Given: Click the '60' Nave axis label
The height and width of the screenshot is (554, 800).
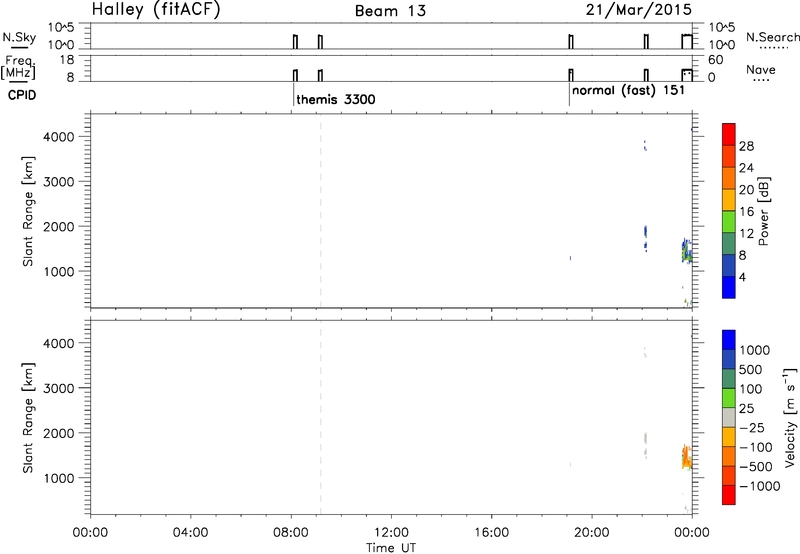Looking at the screenshot, I should (x=716, y=60).
